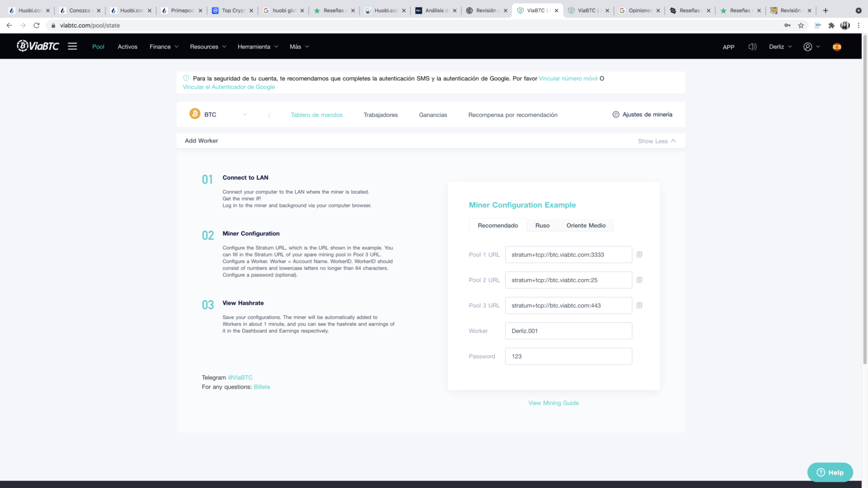The height and width of the screenshot is (488, 868).
Task: Click Vincular el Autenticador de Google
Action: pos(228,86)
